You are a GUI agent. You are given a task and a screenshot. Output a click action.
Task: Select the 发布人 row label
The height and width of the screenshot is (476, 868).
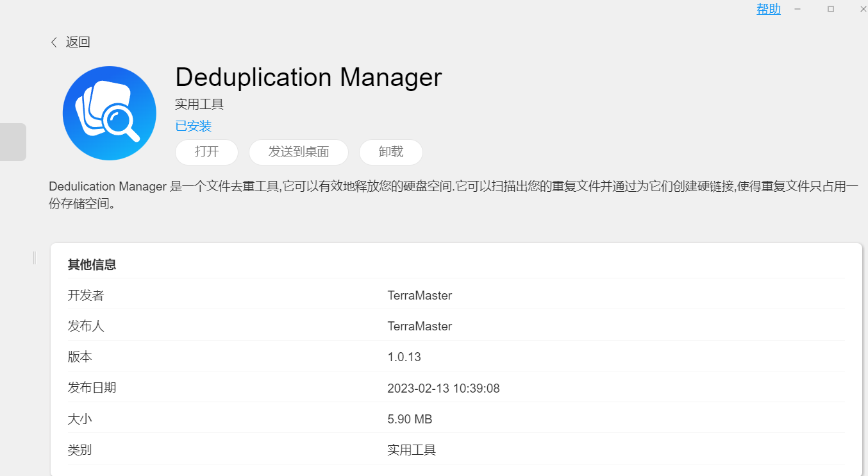coord(86,327)
